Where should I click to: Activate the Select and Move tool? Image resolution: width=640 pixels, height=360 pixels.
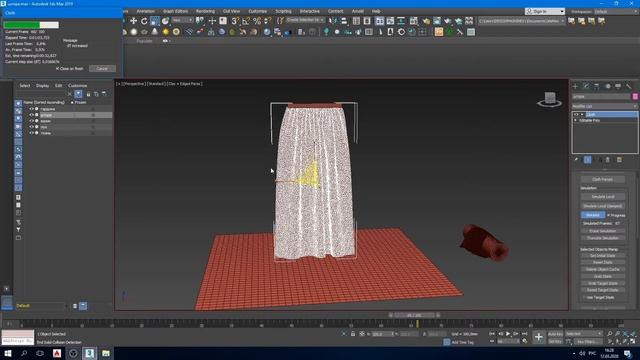[x=133, y=21]
